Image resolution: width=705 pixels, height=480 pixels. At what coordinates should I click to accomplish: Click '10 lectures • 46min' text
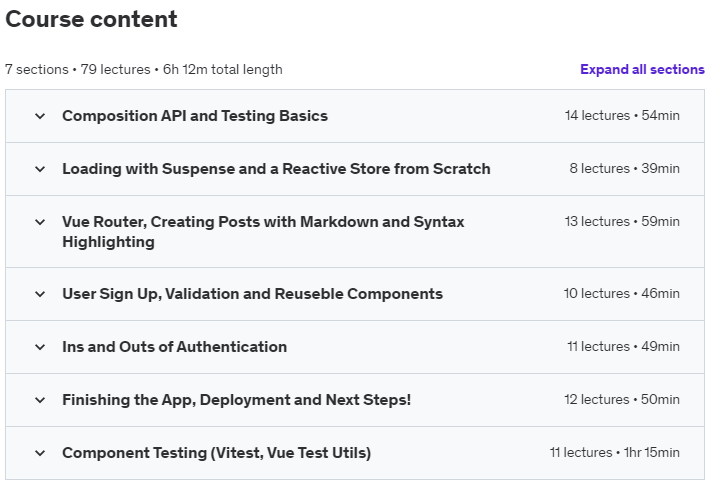[622, 293]
